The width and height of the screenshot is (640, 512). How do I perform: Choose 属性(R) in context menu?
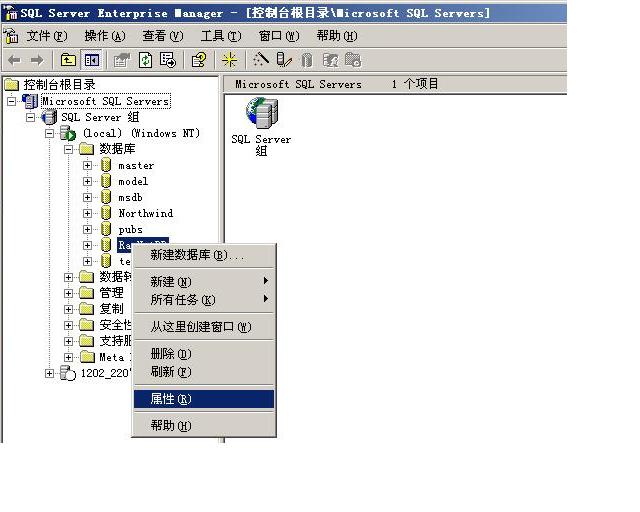[x=204, y=399]
